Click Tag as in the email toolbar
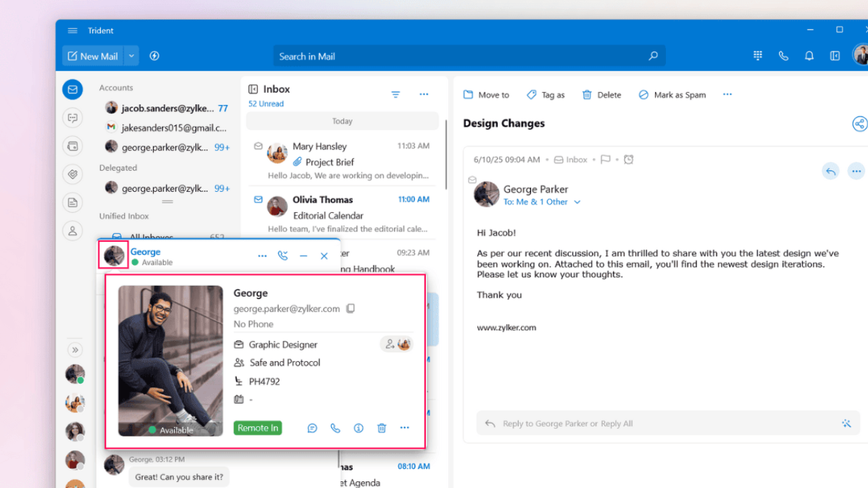 (546, 95)
